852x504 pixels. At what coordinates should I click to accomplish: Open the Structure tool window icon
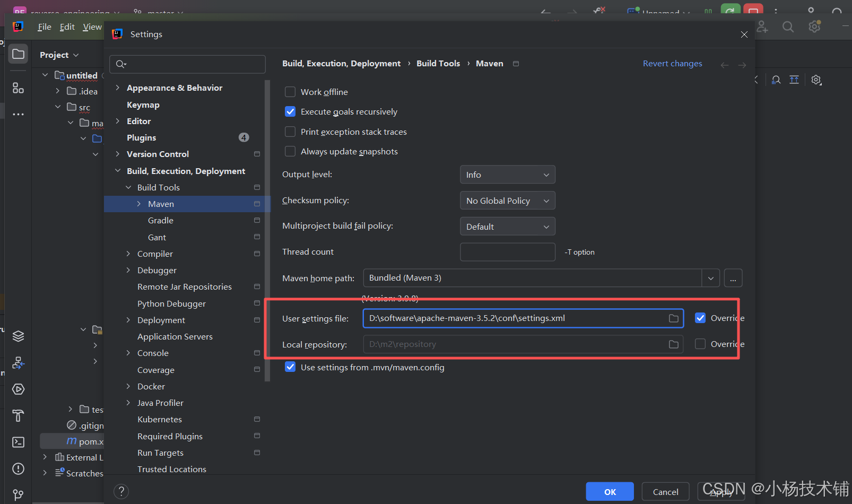[x=18, y=88]
